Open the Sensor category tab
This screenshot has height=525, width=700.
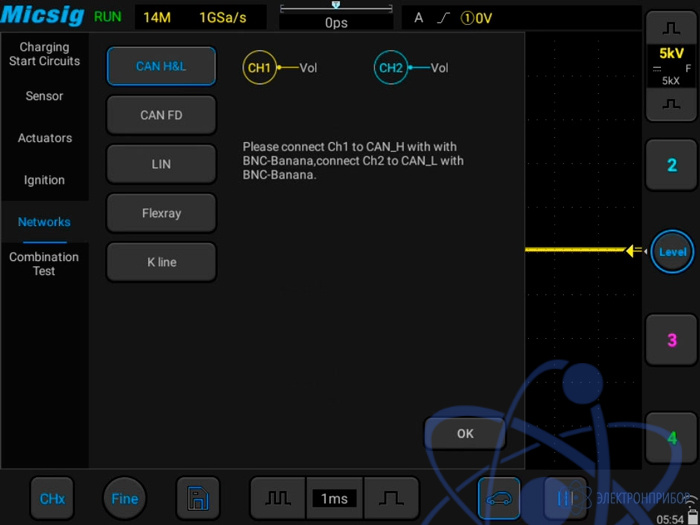tap(44, 96)
